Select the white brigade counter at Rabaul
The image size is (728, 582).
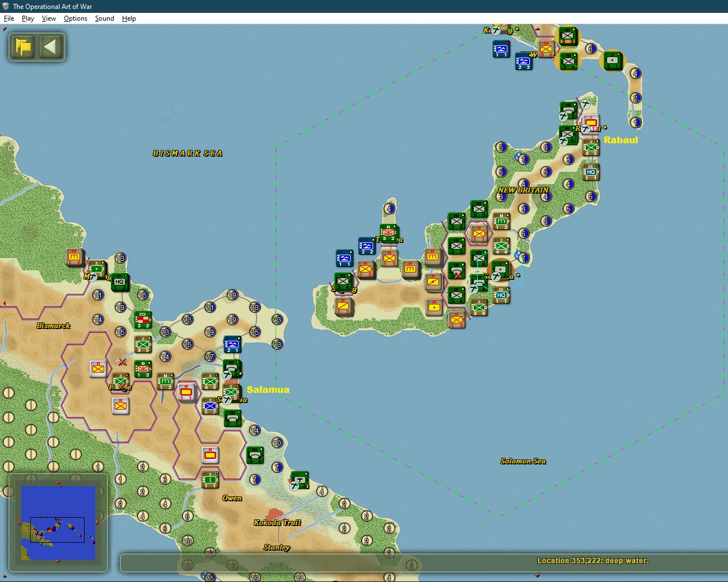pos(591,123)
